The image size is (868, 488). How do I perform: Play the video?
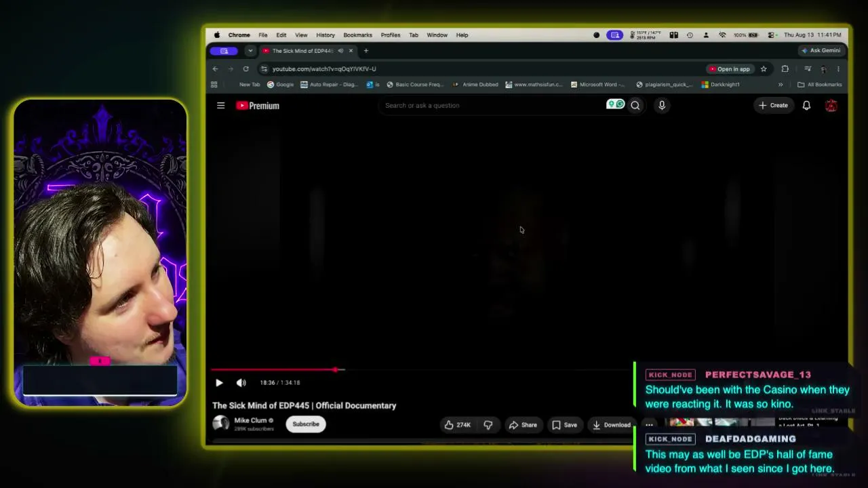coord(219,383)
